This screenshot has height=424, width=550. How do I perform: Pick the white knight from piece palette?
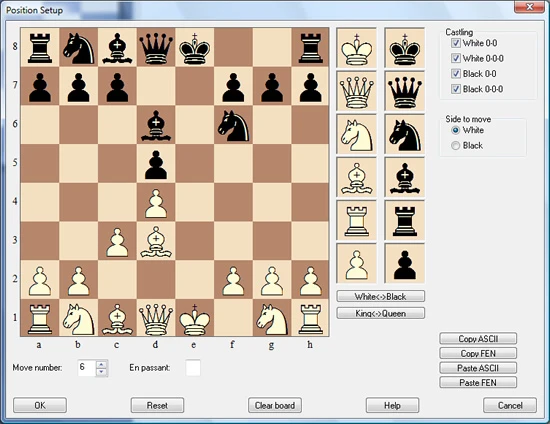pyautogui.click(x=356, y=134)
